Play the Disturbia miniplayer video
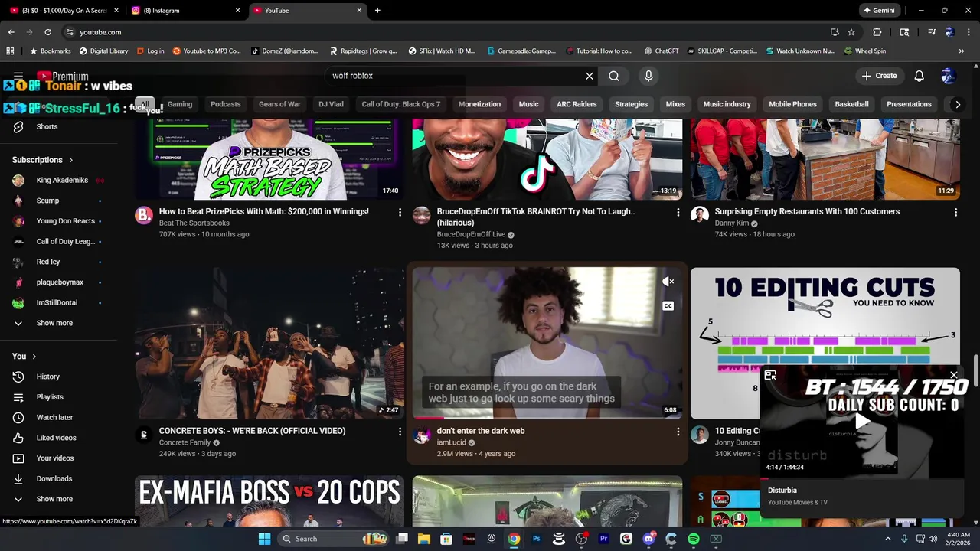Image resolution: width=980 pixels, height=551 pixels. pyautogui.click(x=862, y=421)
